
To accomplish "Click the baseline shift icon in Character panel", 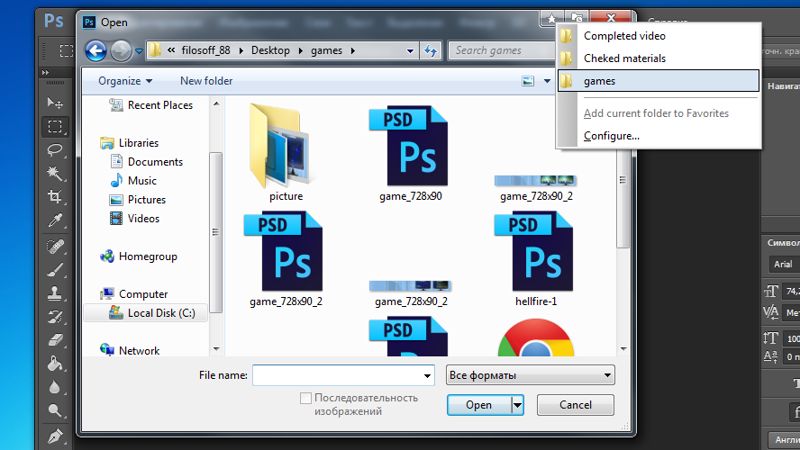I will pos(770,357).
